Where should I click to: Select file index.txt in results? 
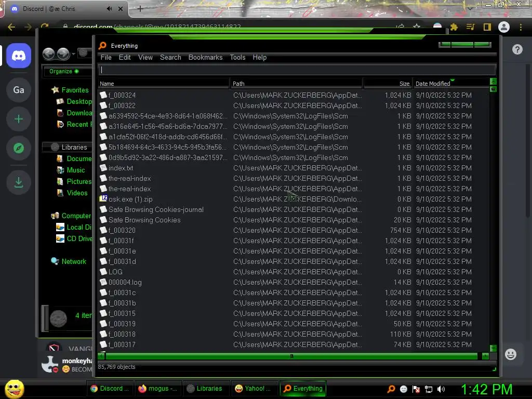pos(294,168)
